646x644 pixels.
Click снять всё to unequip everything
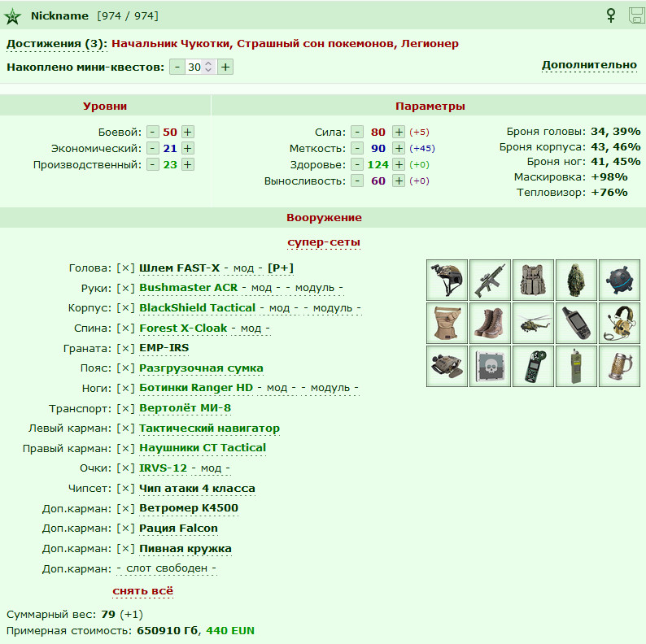143,591
